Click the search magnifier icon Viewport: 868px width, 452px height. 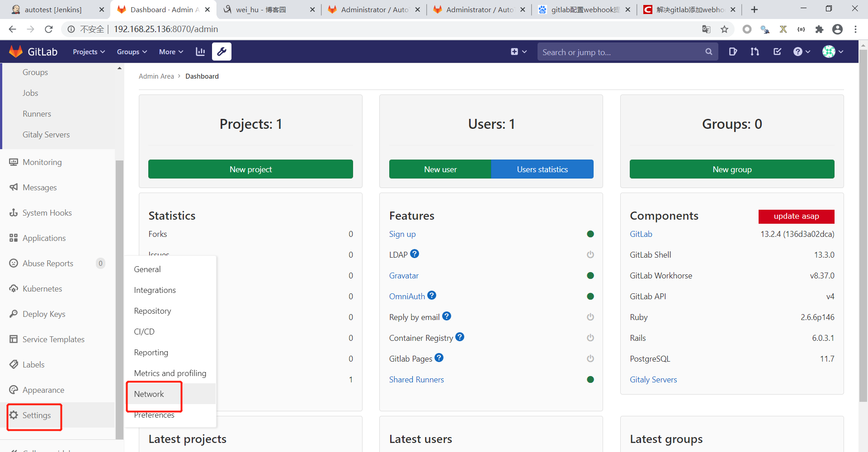(x=709, y=52)
